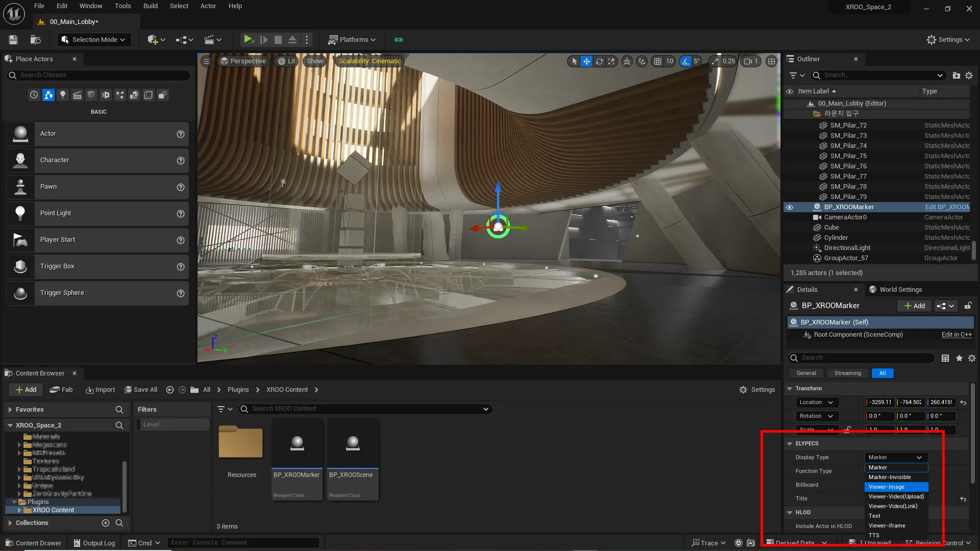Open the viewport hamburger options menu
Screen dimensions: 980x551
pos(206,61)
